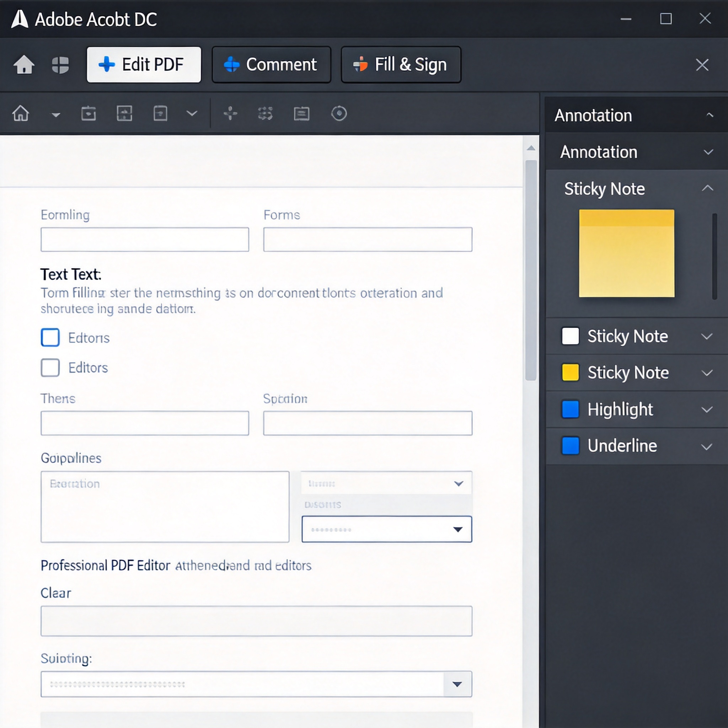This screenshot has height=728, width=728.
Task: Click the blue Highlight color swatch
Action: click(570, 409)
